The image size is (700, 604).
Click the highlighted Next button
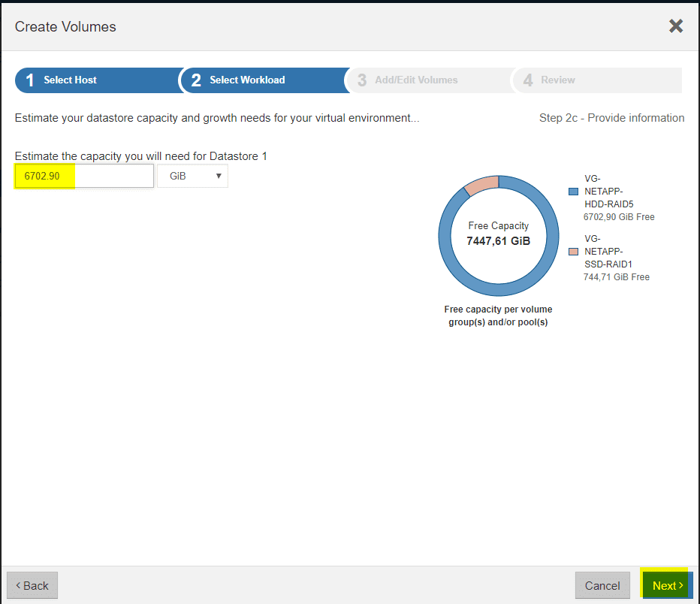[x=665, y=585]
